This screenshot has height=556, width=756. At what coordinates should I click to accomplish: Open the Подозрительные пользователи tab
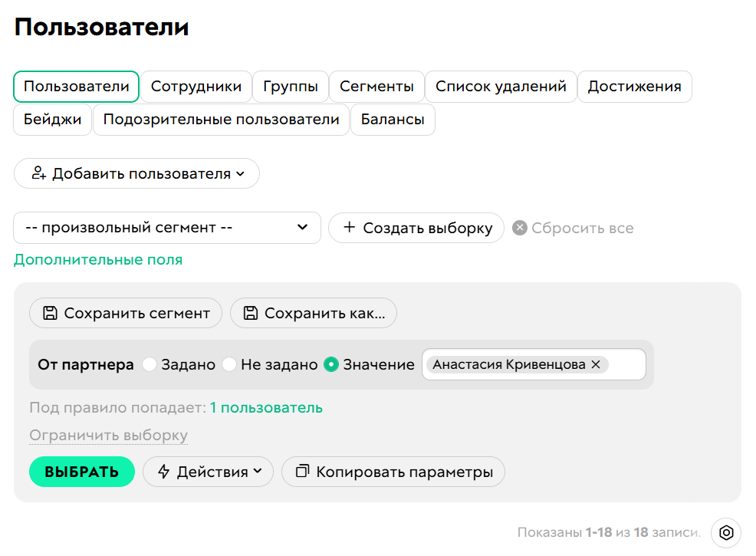click(221, 120)
